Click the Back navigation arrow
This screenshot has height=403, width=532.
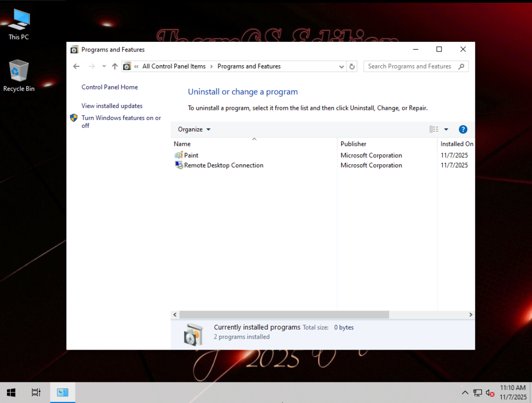point(76,67)
